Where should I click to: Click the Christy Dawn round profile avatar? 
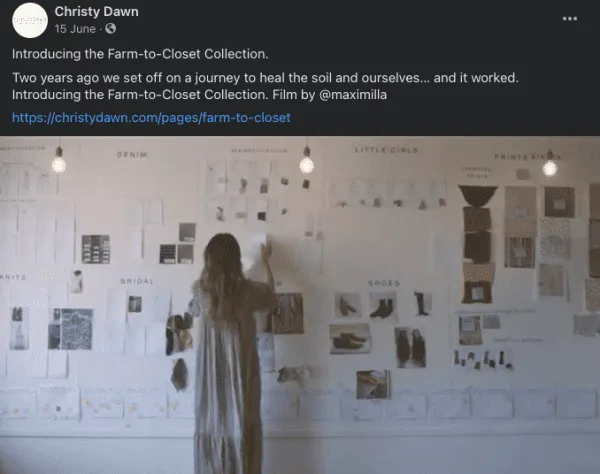[30, 20]
